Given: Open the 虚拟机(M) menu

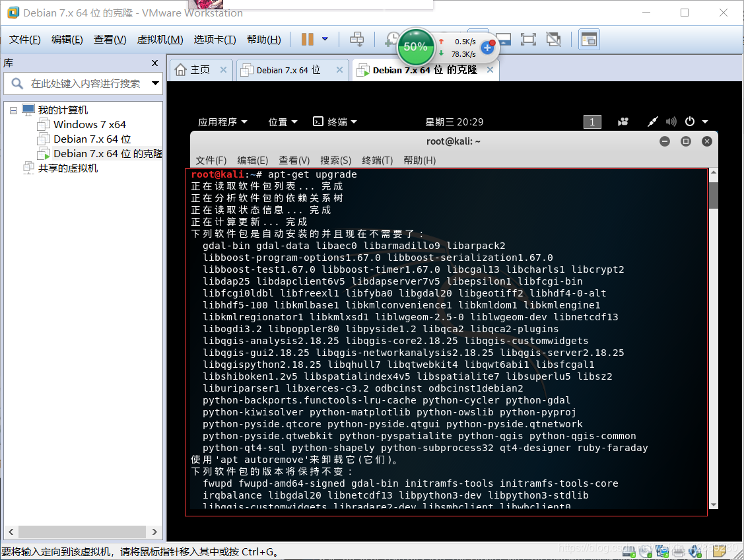Looking at the screenshot, I should pyautogui.click(x=160, y=40).
